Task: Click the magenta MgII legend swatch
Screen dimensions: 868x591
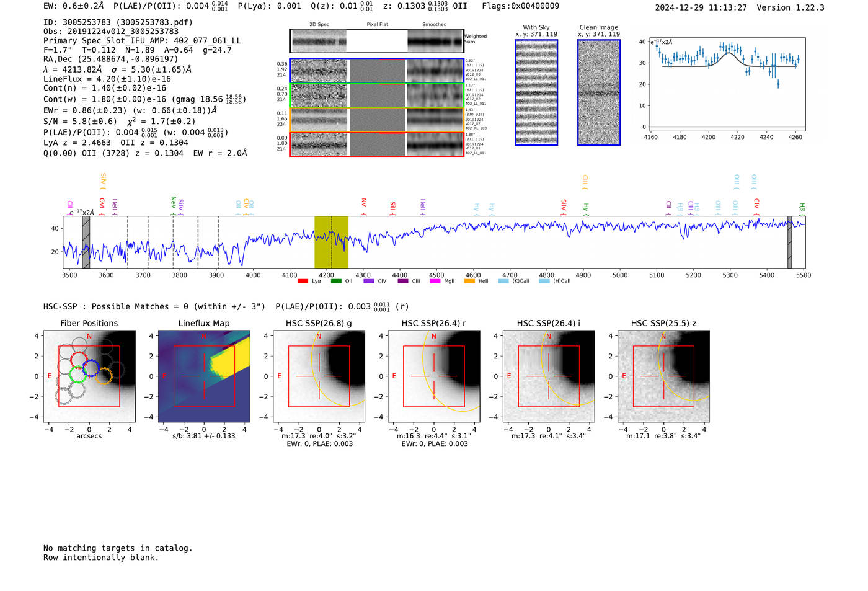Action: pos(435,281)
